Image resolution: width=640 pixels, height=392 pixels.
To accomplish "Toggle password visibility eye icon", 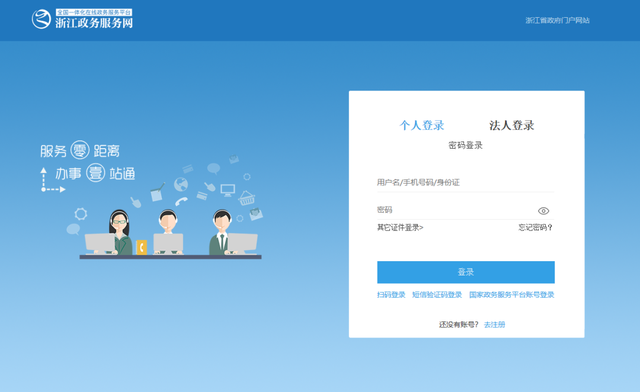I will [543, 211].
